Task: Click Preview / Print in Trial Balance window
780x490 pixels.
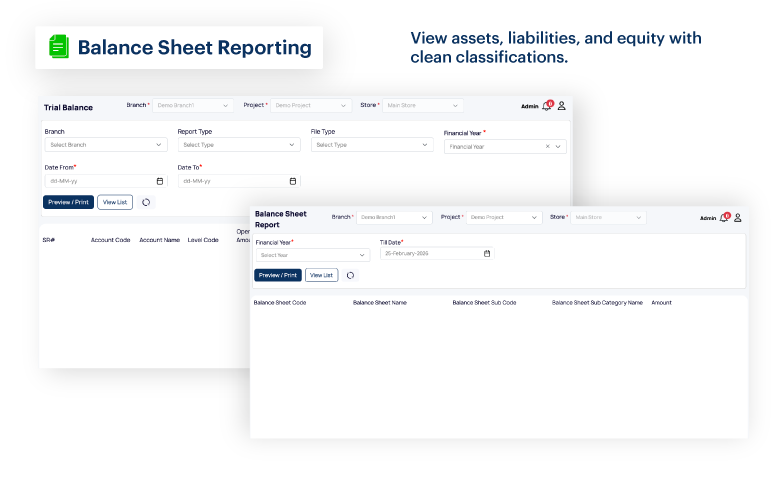Action: 68,202
